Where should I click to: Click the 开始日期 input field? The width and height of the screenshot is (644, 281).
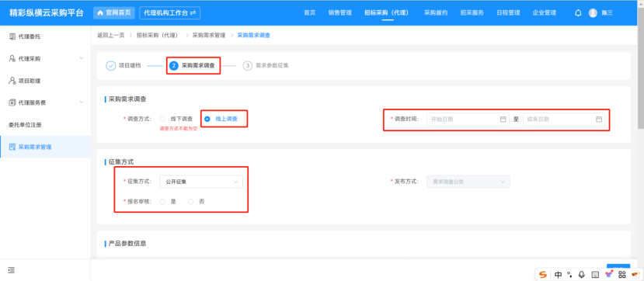(468, 120)
